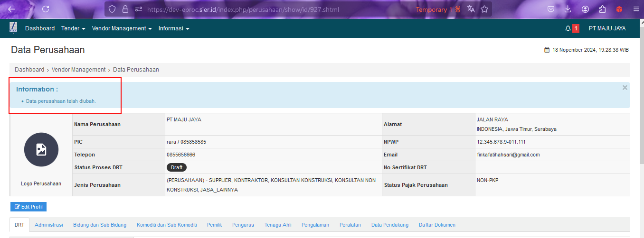
Task: Select the DRT tab
Action: click(x=19, y=225)
